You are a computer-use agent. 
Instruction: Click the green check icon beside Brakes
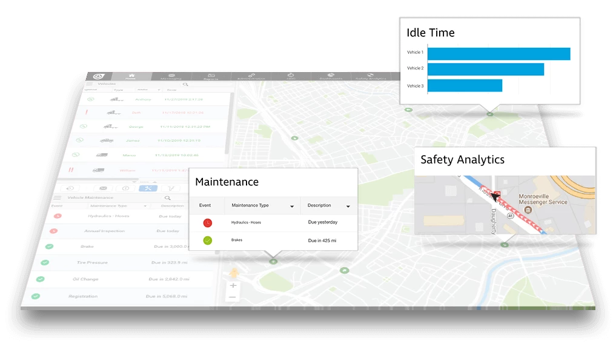[x=207, y=240]
